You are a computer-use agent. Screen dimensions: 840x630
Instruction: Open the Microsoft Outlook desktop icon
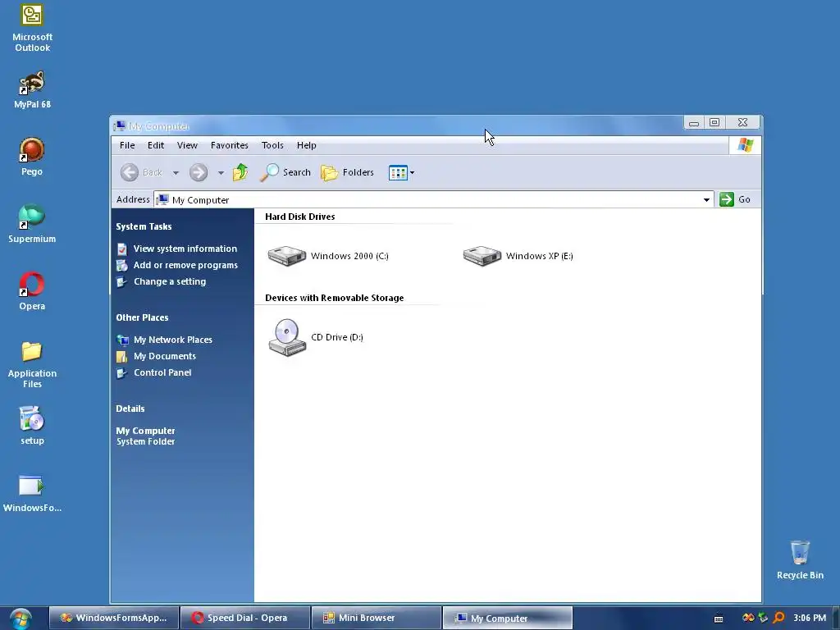pos(32,28)
